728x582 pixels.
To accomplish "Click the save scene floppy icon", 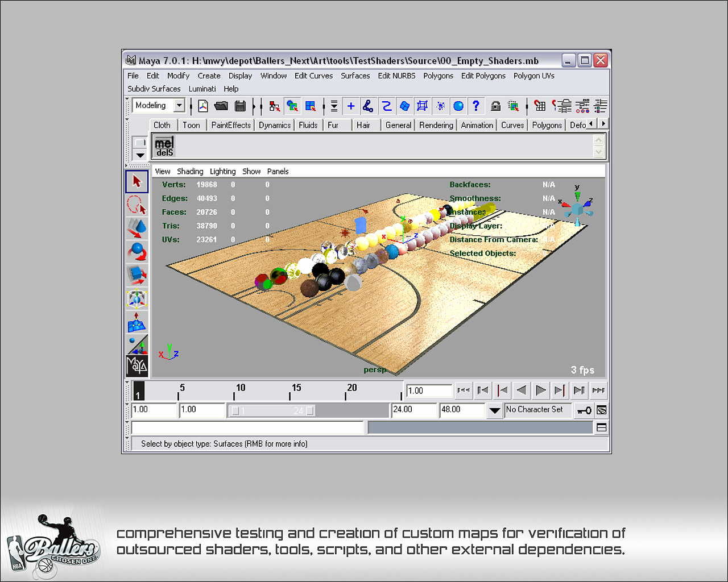I will [240, 106].
